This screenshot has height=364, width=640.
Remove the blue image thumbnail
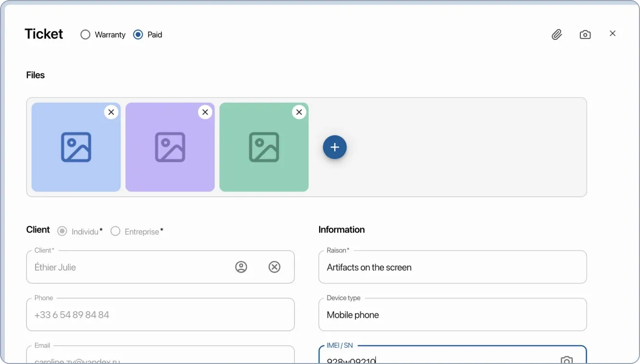coord(111,112)
